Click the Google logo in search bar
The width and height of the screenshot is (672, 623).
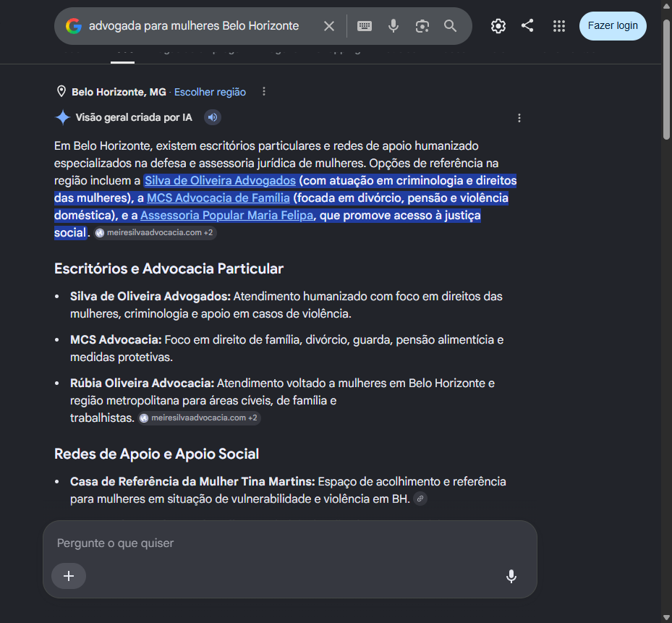tap(74, 26)
